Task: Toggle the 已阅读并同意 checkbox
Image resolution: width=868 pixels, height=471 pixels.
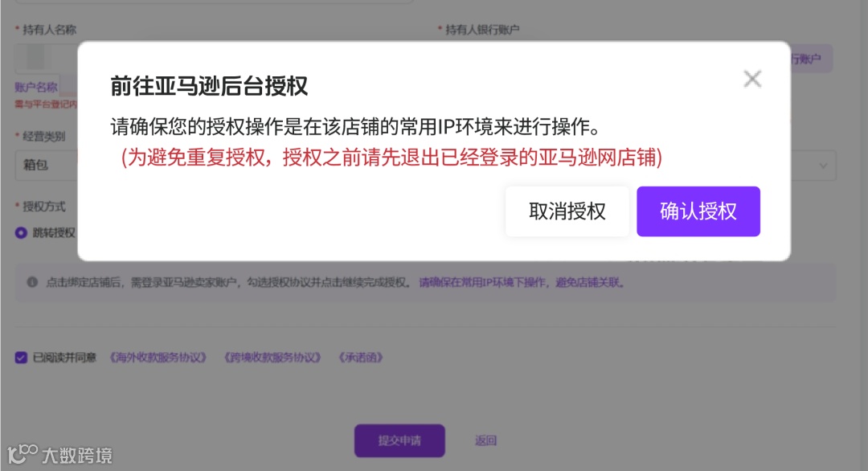Action: [21, 358]
